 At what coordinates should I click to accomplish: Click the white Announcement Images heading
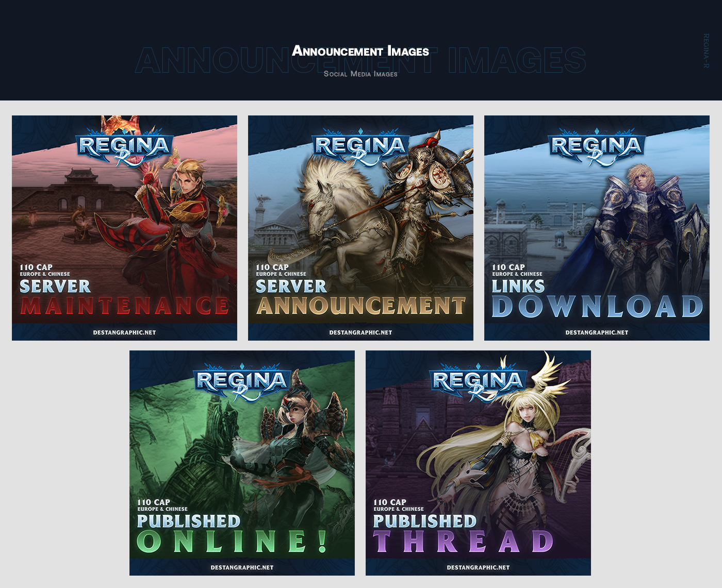(x=360, y=51)
